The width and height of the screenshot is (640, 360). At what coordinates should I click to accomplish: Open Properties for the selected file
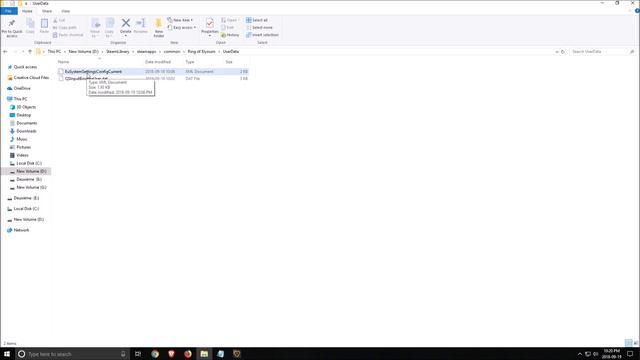click(x=210, y=24)
